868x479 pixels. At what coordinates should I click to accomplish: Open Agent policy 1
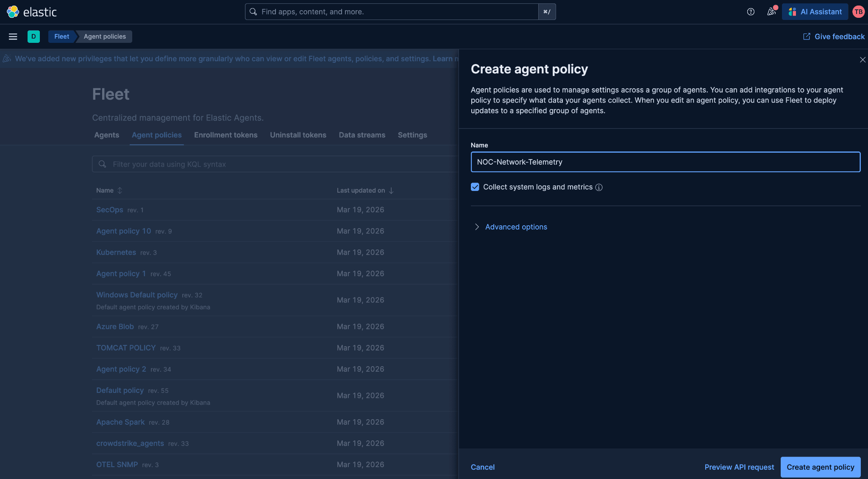point(121,274)
